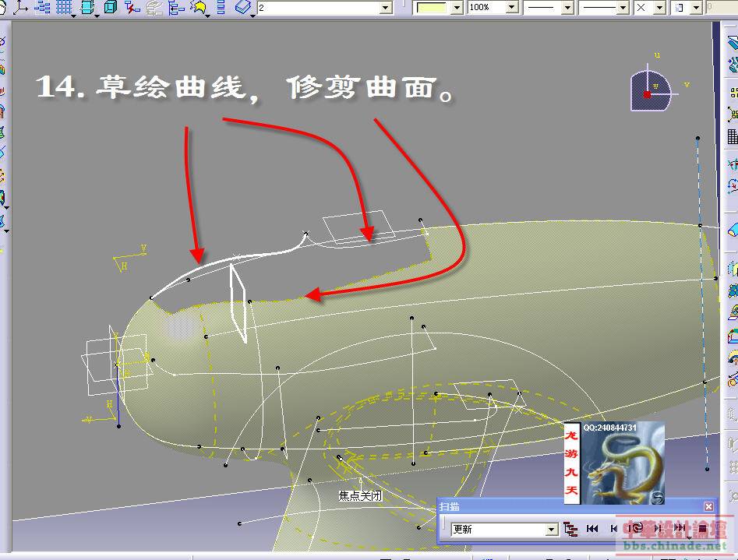Click the pale yellow color swatch
This screenshot has height=560, width=738.
432,8
